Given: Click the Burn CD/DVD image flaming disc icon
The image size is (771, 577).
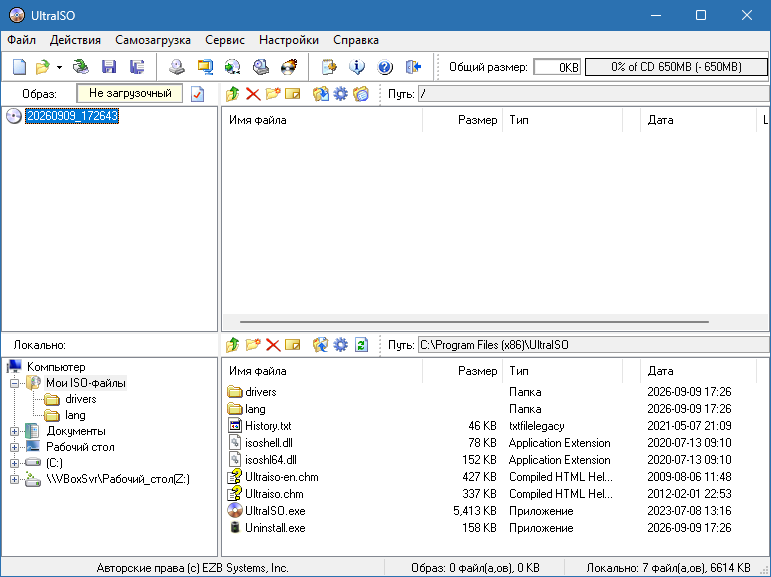Looking at the screenshot, I should coord(289,66).
